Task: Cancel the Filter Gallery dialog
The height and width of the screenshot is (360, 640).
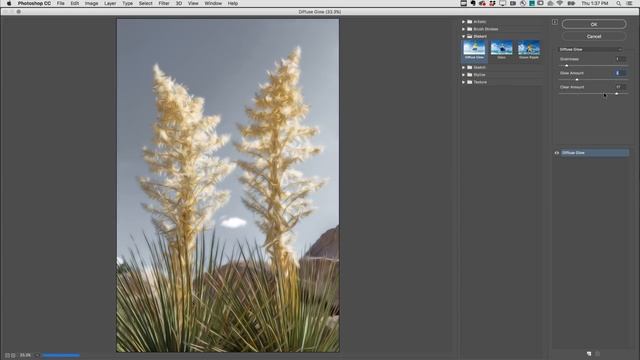Action: [594, 36]
